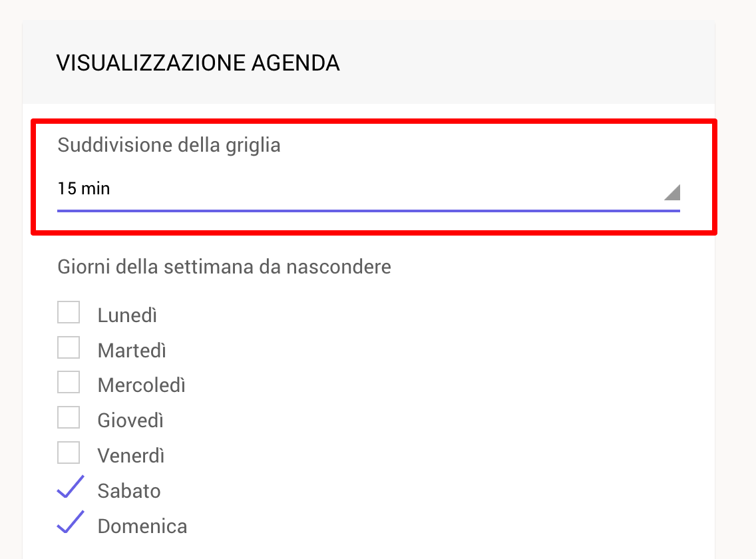Screen dimensions: 756x559
Task: Click the Domenica text label
Action: [142, 526]
